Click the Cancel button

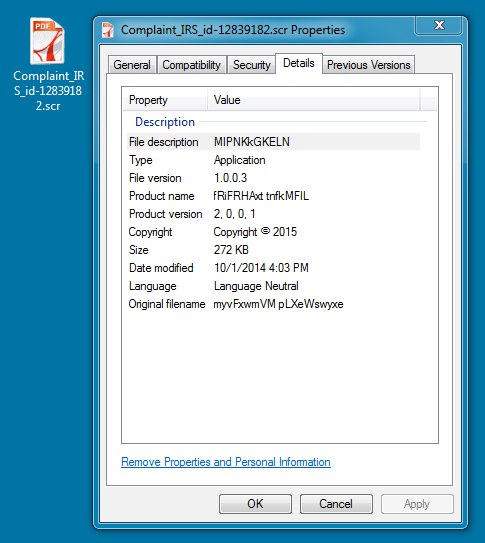point(336,504)
